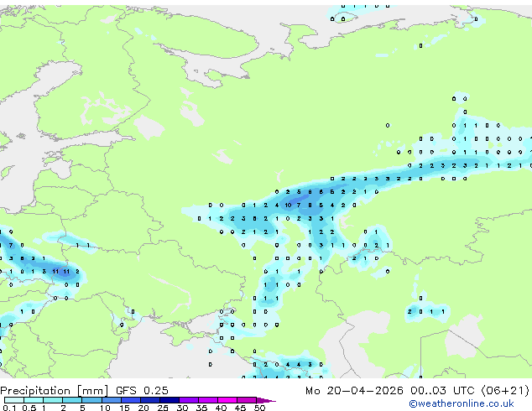
Task: Select the 35–40 mm legend color swatch
Action: click(x=207, y=400)
